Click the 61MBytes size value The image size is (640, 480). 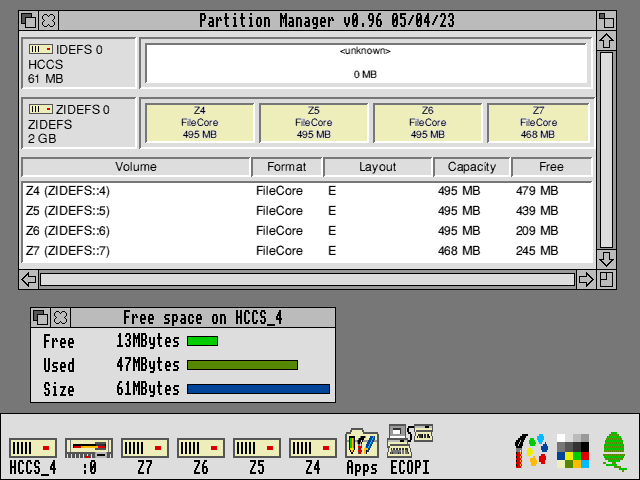pyautogui.click(x=148, y=389)
